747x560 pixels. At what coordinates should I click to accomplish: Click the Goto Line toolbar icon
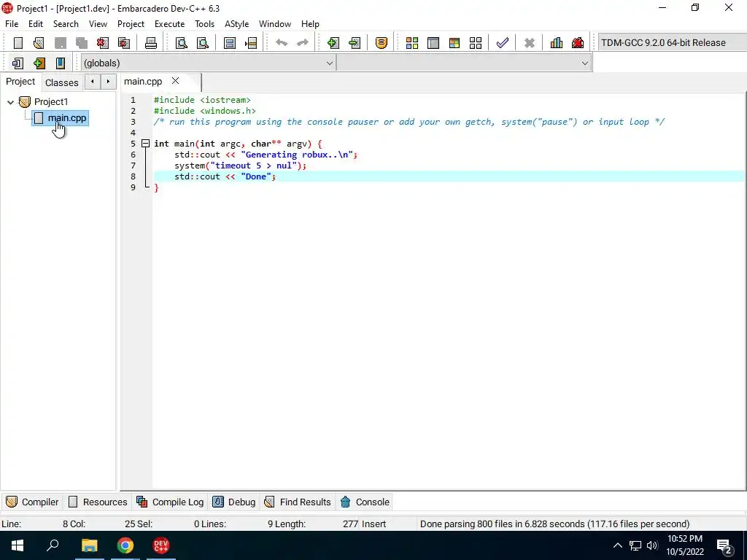[x=251, y=43]
